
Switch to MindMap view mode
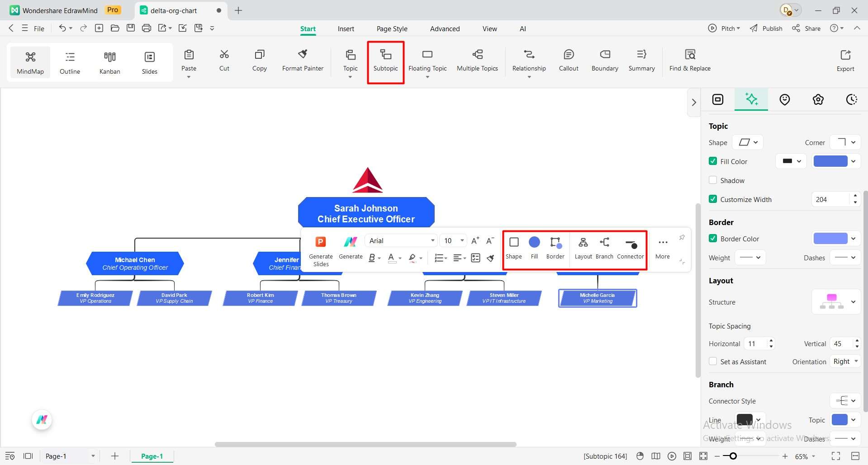(30, 62)
